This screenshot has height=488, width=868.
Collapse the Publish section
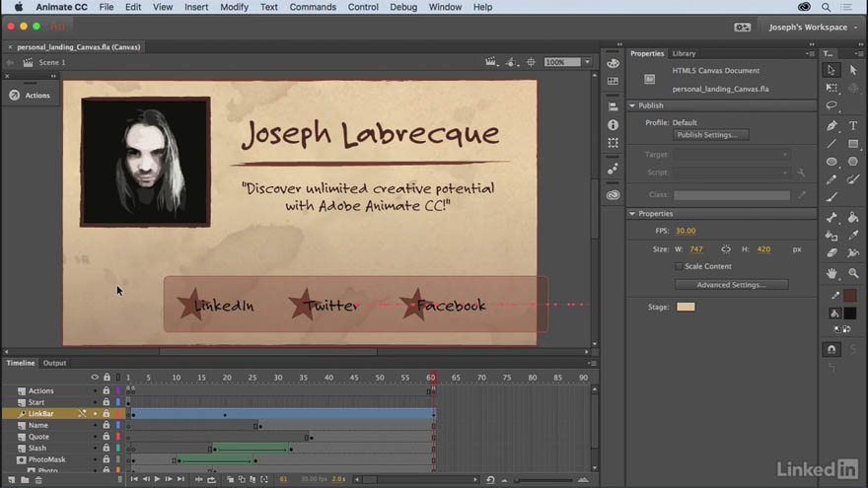(632, 105)
